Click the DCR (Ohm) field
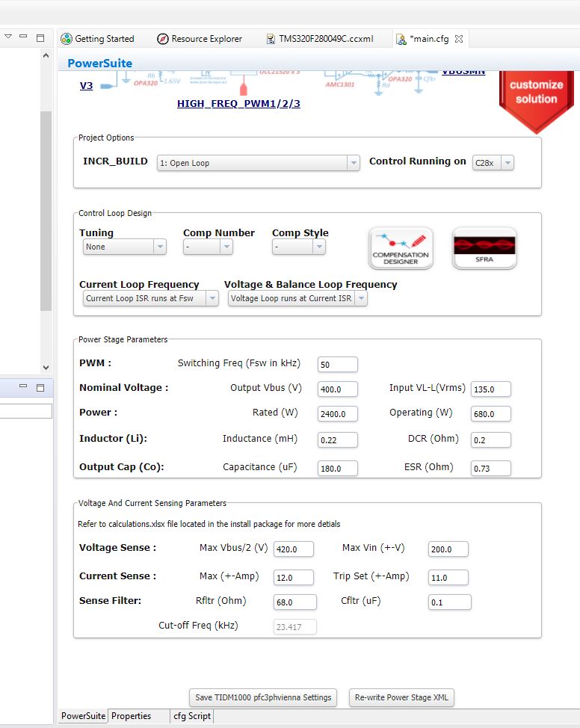Image resolution: width=580 pixels, height=728 pixels. tap(491, 439)
